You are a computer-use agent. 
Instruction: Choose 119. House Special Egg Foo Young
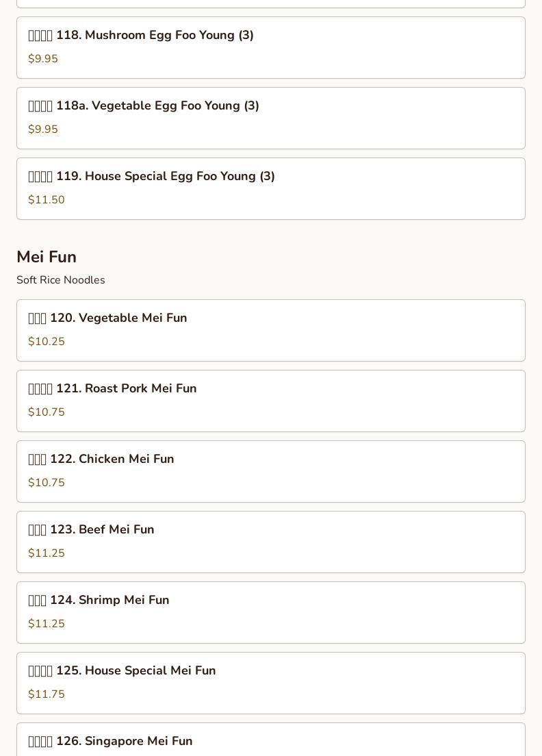[271, 188]
